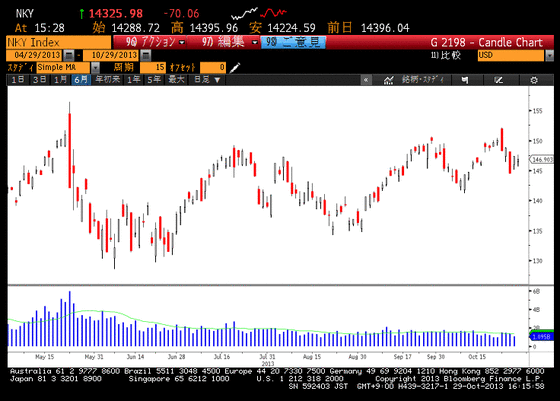The height and width of the screenshot is (401, 560).
Task: Click the 98) ご意見 button
Action: pyautogui.click(x=293, y=42)
